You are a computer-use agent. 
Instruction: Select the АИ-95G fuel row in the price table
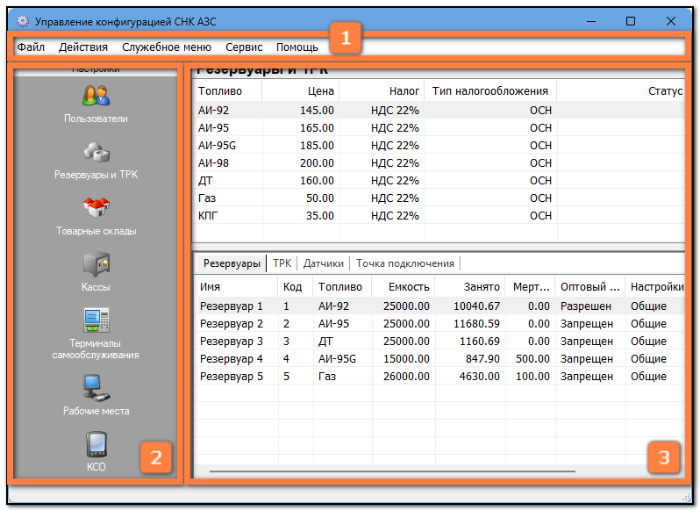[x=439, y=145]
